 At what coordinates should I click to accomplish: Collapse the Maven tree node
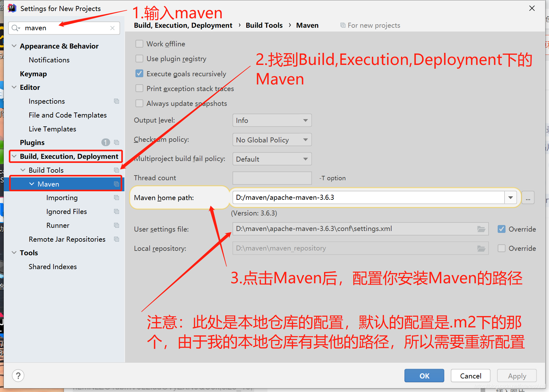pyautogui.click(x=31, y=184)
